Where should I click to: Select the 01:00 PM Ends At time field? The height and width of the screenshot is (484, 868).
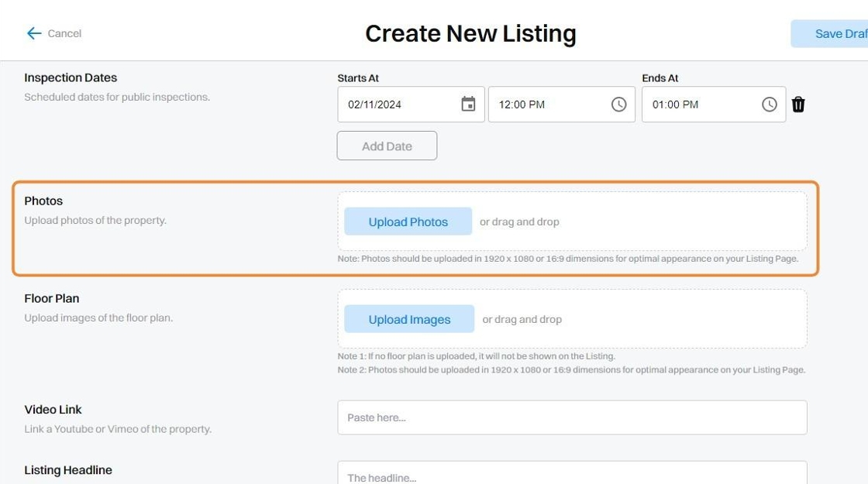click(697, 105)
